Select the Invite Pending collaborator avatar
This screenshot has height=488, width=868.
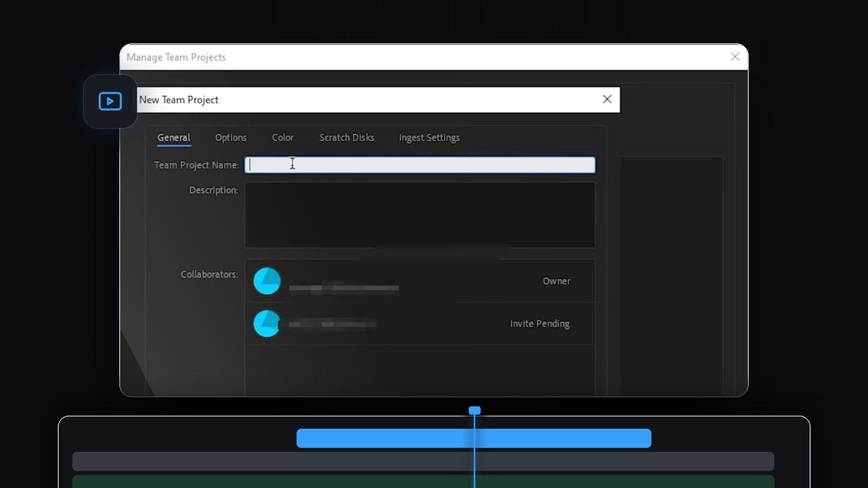(267, 323)
